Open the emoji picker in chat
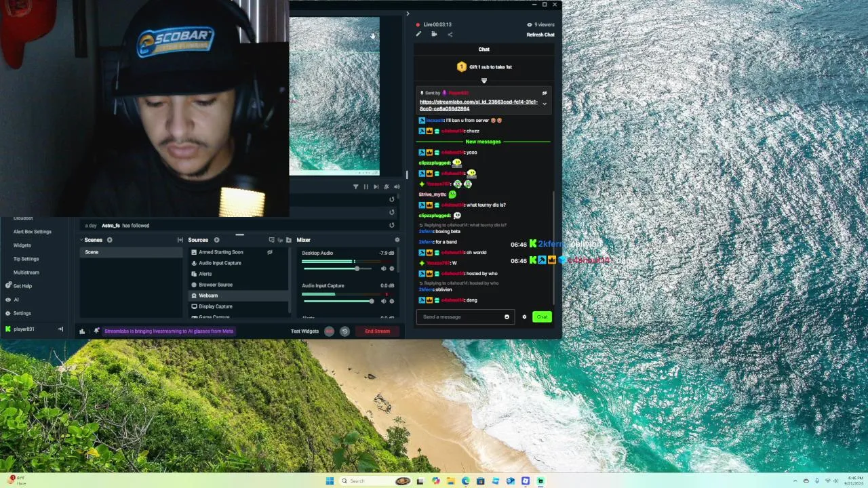 [507, 317]
